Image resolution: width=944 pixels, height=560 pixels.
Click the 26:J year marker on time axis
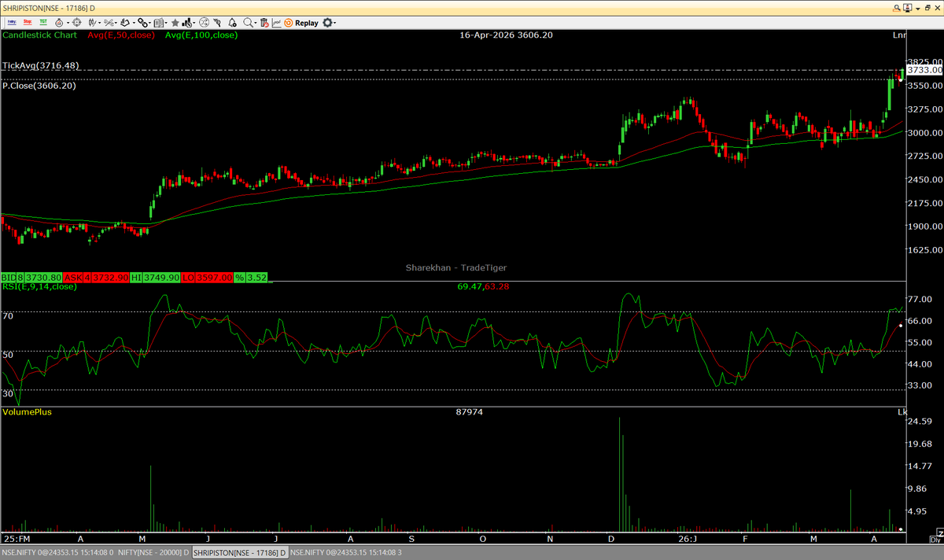(x=688, y=540)
